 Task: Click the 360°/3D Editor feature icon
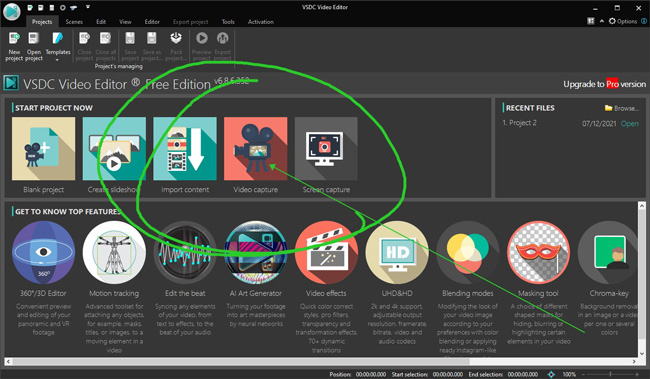[x=44, y=253]
